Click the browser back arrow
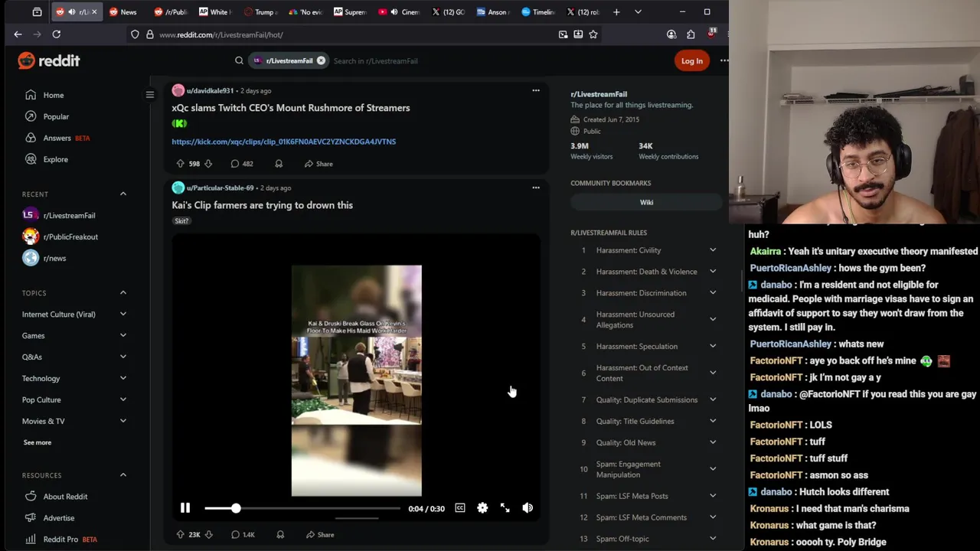This screenshot has width=980, height=551. point(18,34)
